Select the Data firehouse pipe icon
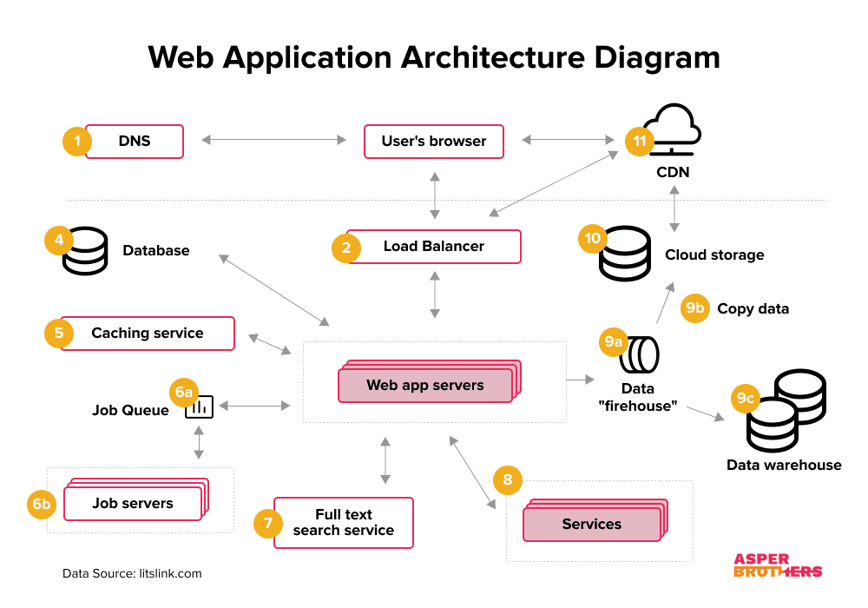This screenshot has width=868, height=608. (640, 355)
